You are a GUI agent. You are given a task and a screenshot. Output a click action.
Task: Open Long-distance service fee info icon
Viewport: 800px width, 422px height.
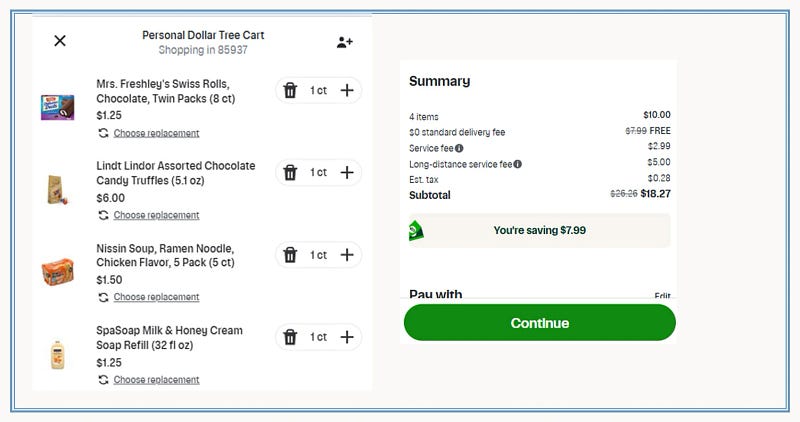tap(517, 164)
